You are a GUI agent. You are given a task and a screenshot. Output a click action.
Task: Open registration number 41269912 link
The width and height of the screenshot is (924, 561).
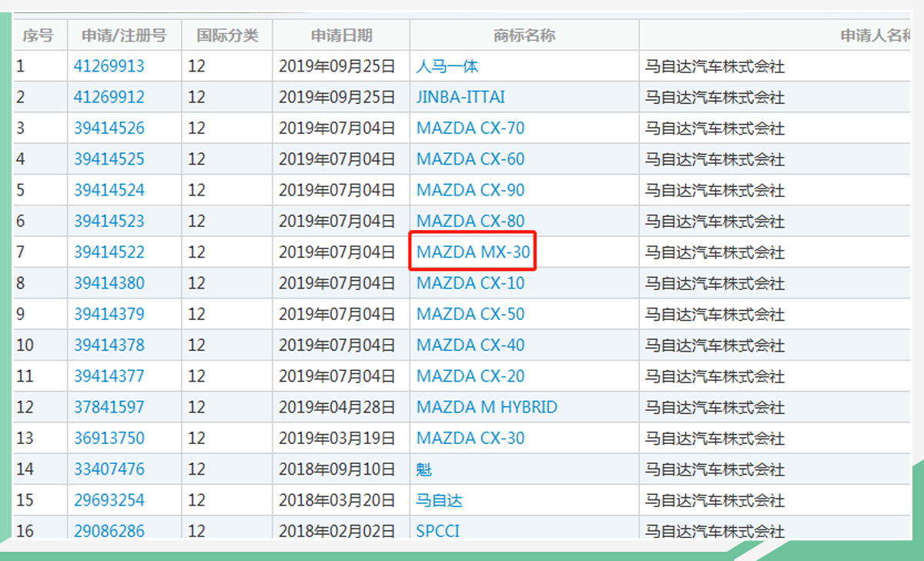click(x=109, y=97)
